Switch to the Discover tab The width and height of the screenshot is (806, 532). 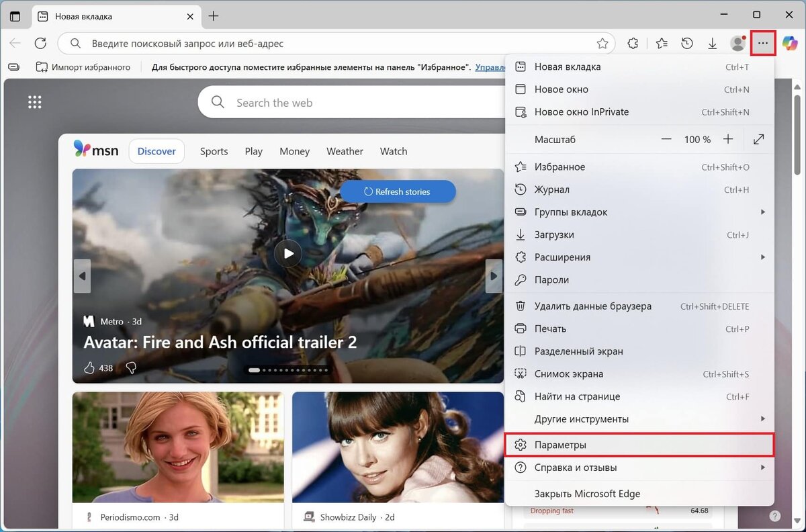coord(156,151)
